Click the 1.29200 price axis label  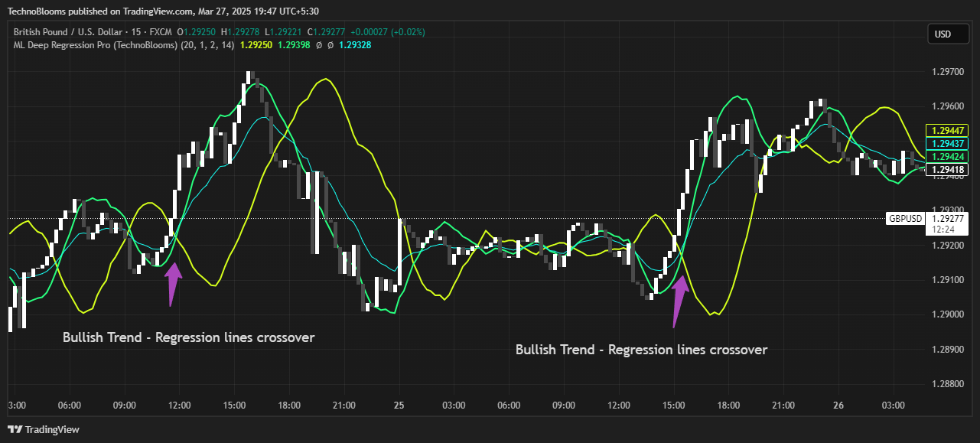click(x=948, y=246)
